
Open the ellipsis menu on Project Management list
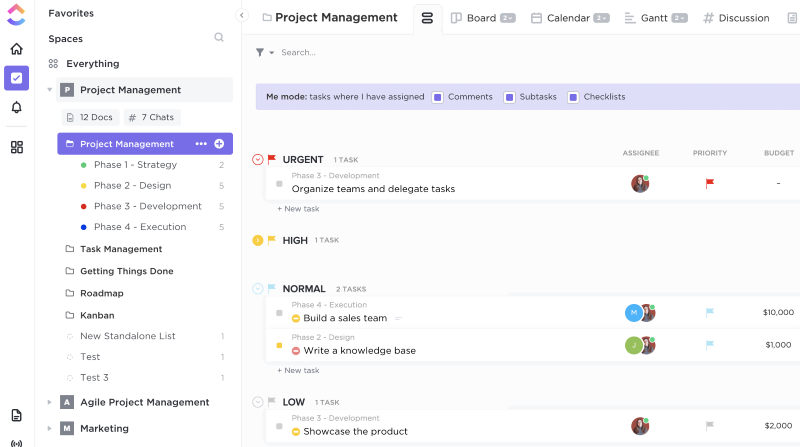(x=201, y=144)
